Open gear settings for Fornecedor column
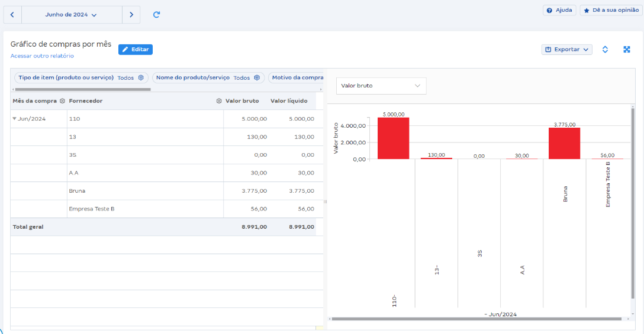644x334 pixels. [219, 101]
